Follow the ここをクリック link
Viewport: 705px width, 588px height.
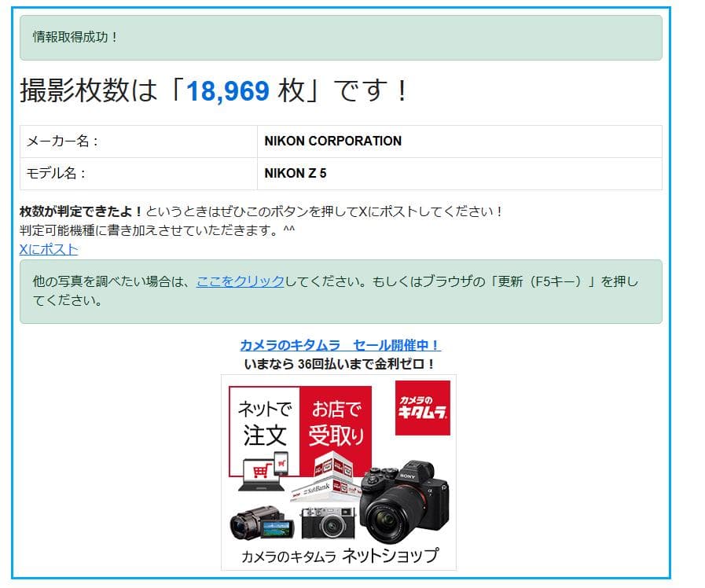(x=240, y=281)
